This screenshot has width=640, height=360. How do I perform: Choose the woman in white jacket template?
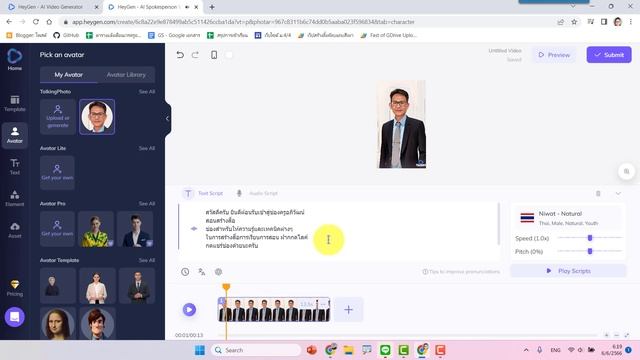97,286
